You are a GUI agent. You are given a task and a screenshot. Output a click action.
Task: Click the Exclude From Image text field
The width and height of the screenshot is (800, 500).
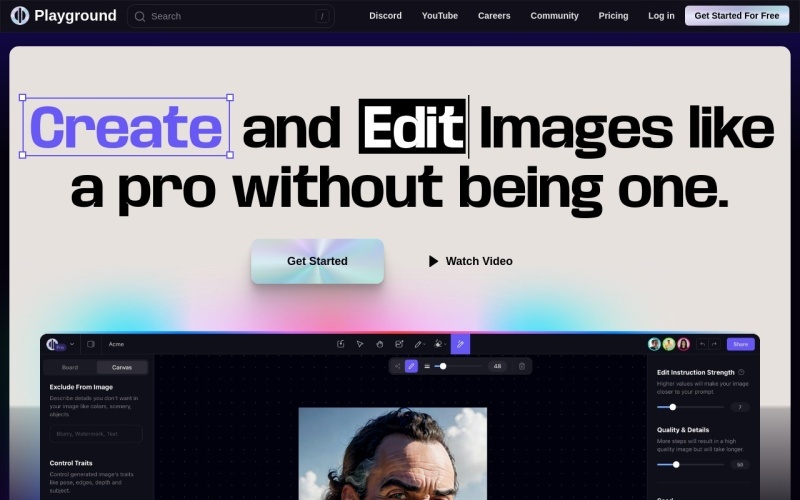pyautogui.click(x=96, y=434)
